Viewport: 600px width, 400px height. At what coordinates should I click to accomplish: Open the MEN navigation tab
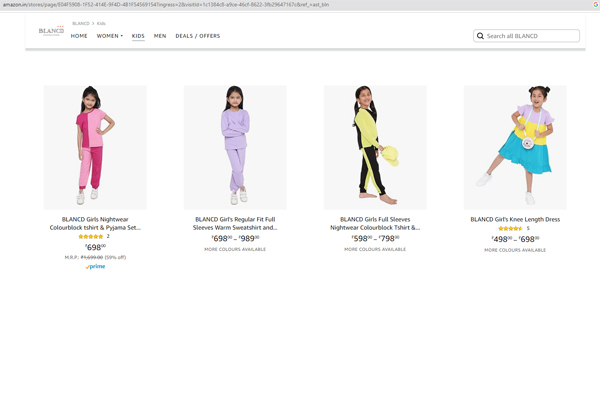[x=160, y=36]
